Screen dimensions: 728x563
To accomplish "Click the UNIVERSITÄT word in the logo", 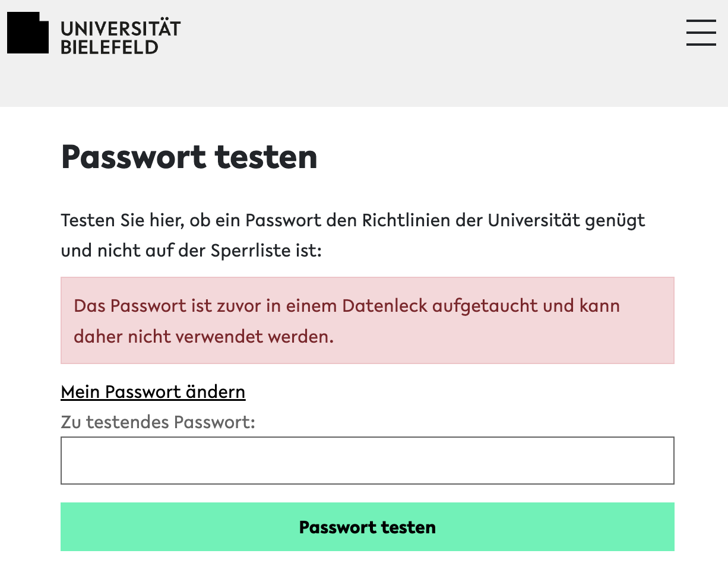I will point(121,29).
